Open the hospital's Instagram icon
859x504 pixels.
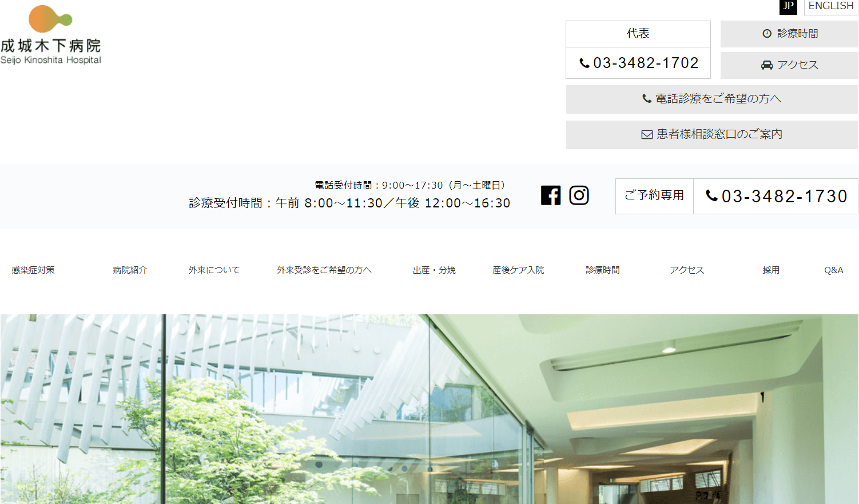[579, 195]
